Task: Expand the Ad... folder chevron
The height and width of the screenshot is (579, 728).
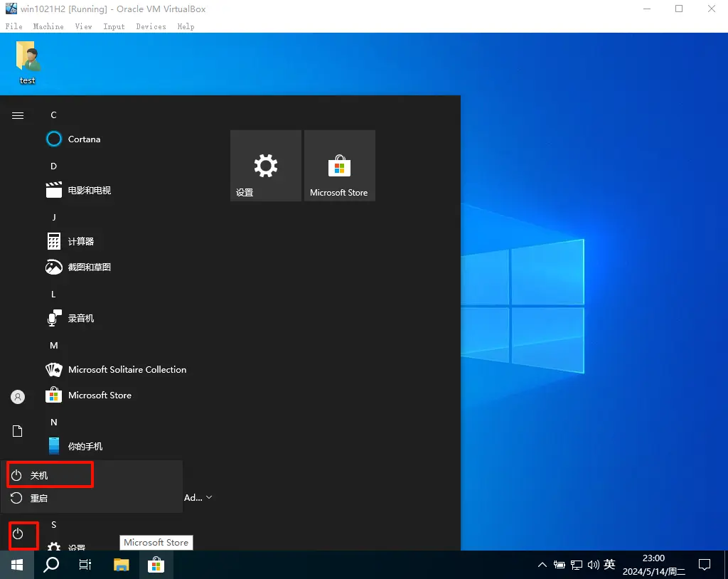Action: (x=209, y=497)
